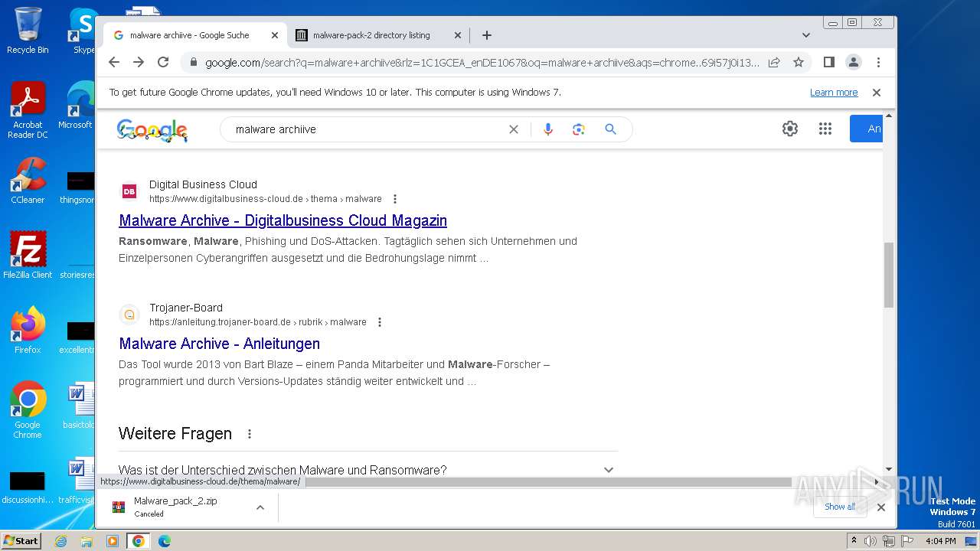Close malware-pack-2 directory listing tab

pos(458,35)
